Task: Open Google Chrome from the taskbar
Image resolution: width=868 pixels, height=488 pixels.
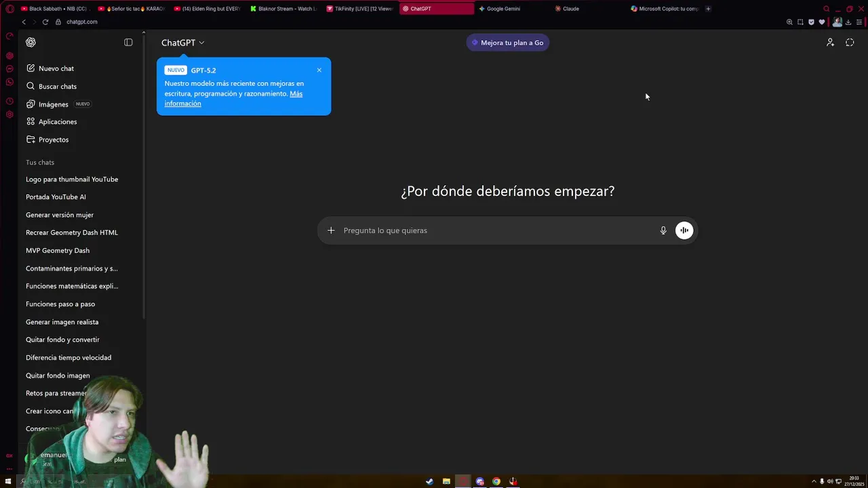Action: point(496,481)
